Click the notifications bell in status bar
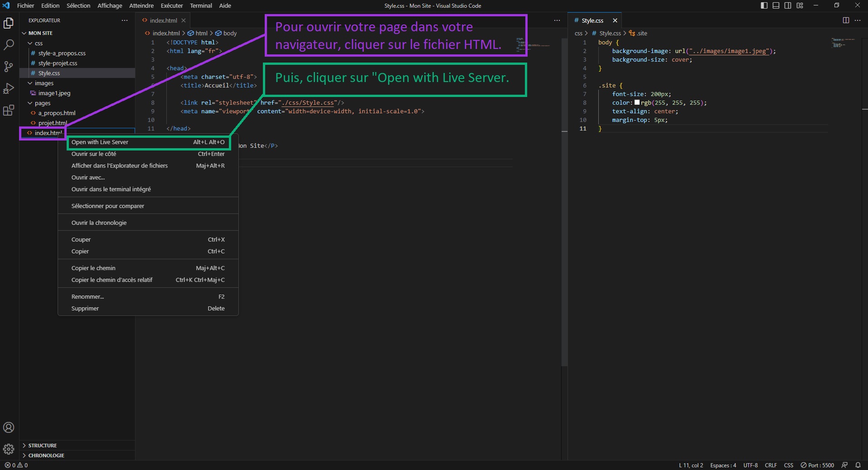868x470 pixels. tap(858, 465)
